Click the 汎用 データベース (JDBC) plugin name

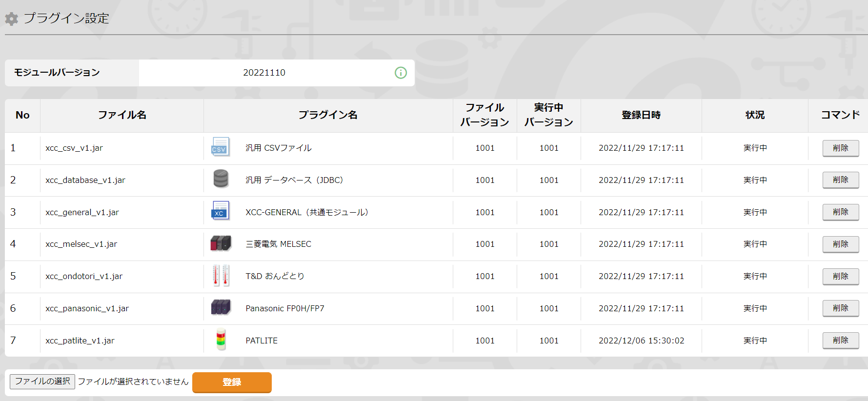tap(295, 180)
